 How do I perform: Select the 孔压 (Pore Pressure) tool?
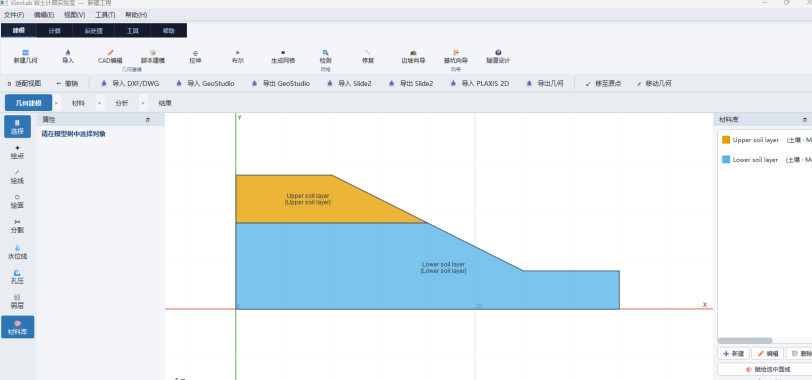tap(18, 276)
